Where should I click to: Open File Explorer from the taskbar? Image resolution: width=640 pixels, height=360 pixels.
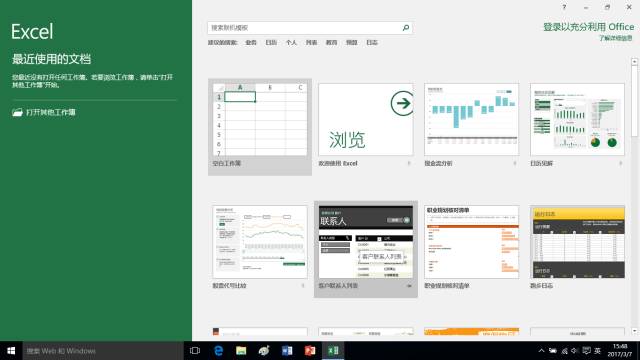pos(241,351)
